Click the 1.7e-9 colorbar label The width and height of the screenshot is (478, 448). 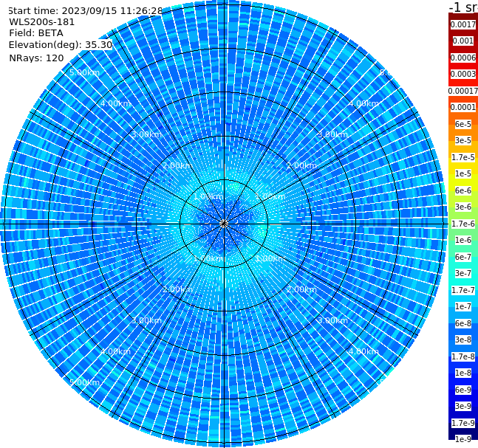click(463, 423)
